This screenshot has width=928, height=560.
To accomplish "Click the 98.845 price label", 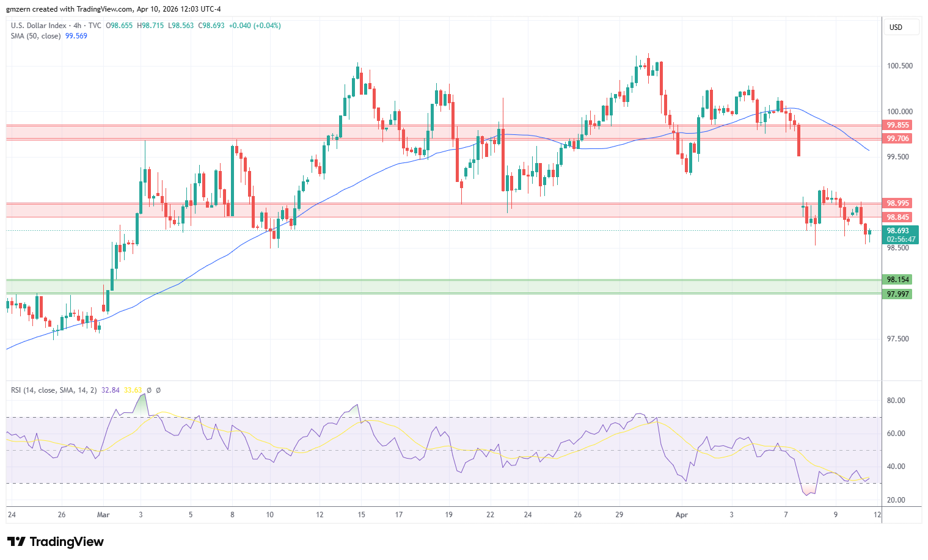I will (x=898, y=217).
